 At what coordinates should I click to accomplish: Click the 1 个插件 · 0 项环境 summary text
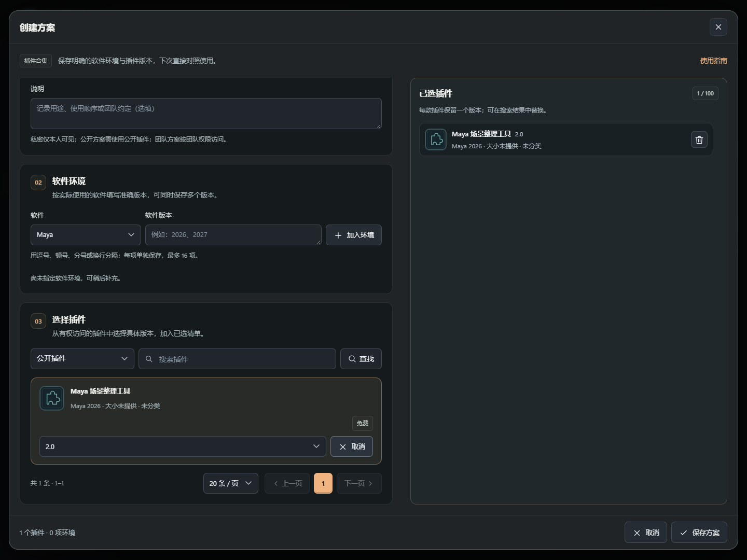(47, 533)
